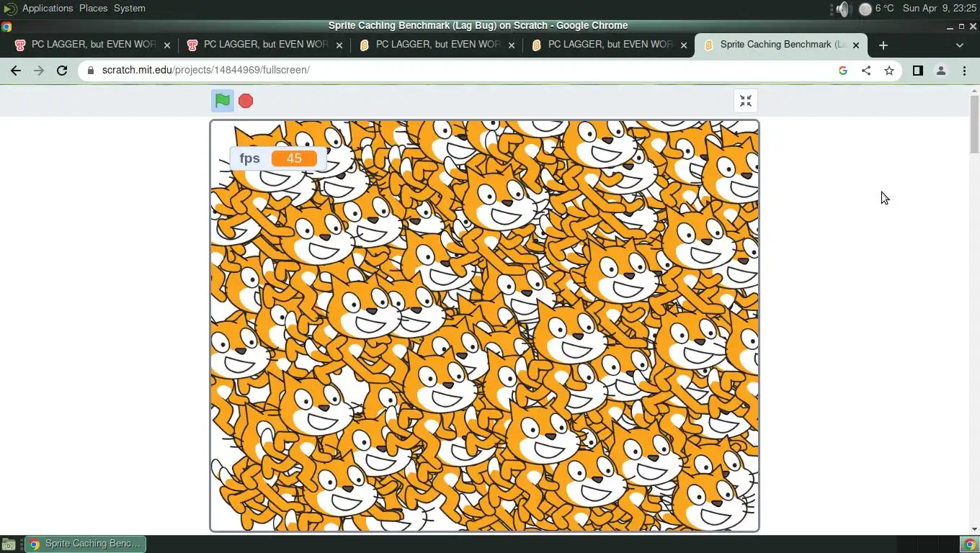The height and width of the screenshot is (553, 980).
Task: Start the project with the green flag
Action: [x=222, y=101]
